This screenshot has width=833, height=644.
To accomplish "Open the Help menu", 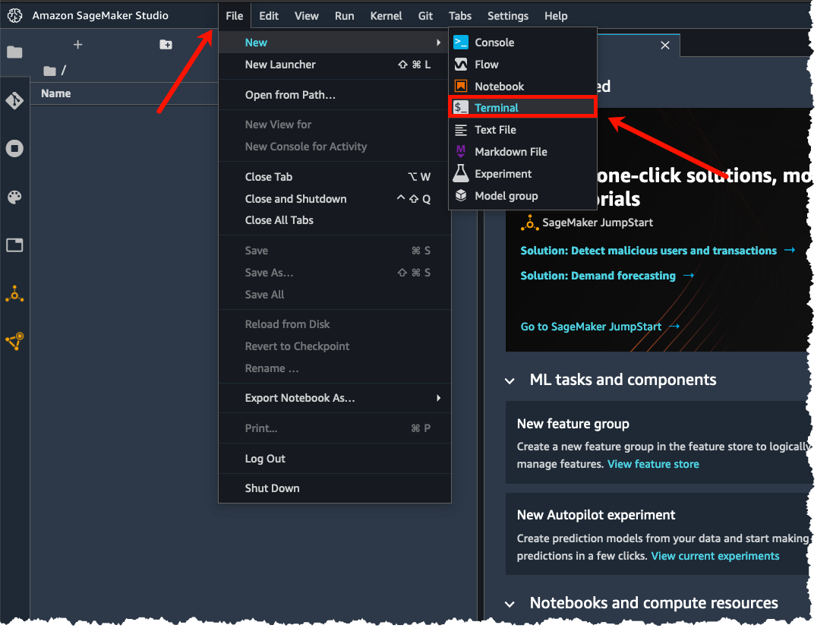I will (556, 16).
